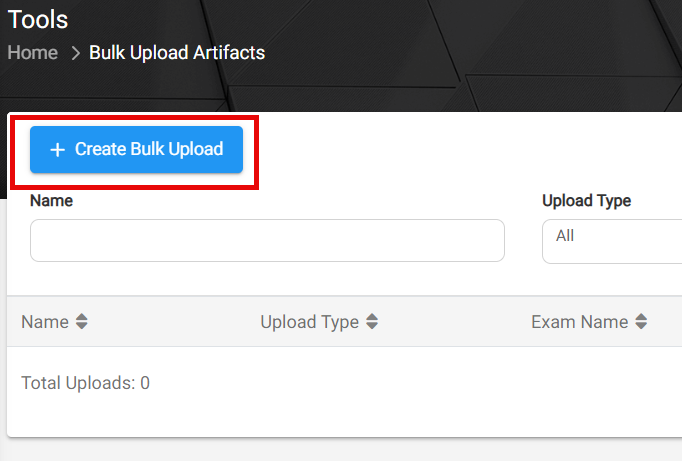Open the Upload Type dropdown showing All

point(612,241)
